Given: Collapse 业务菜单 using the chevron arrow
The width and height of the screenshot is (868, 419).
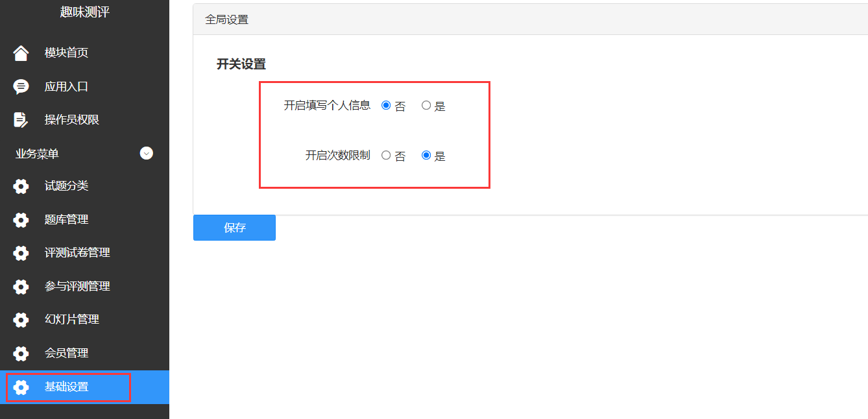Looking at the screenshot, I should click(147, 154).
